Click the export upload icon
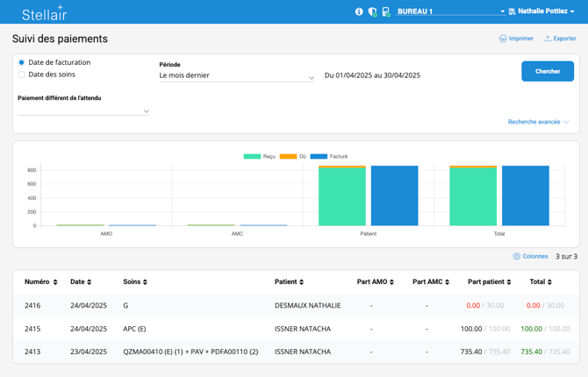 548,39
